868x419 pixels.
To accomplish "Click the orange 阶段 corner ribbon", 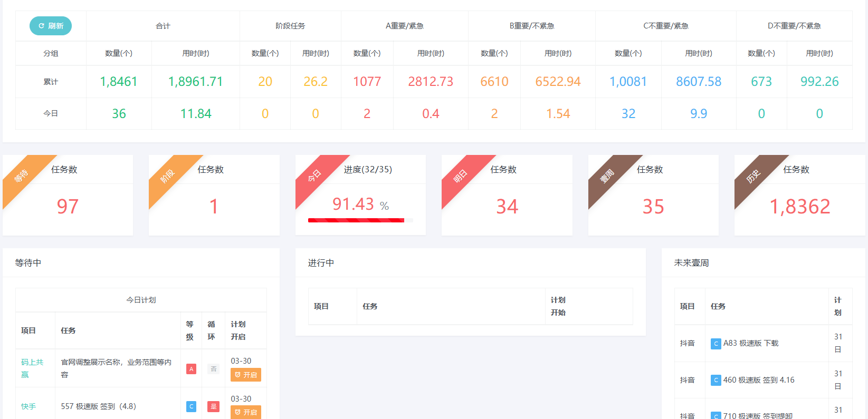I will tap(168, 176).
